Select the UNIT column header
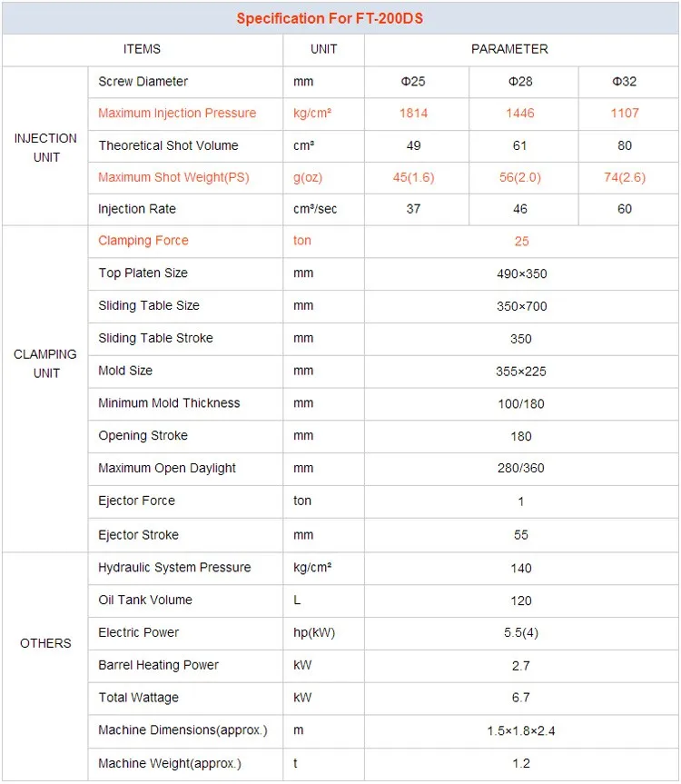Screen dimensions: 681x784 pyautogui.click(x=324, y=49)
